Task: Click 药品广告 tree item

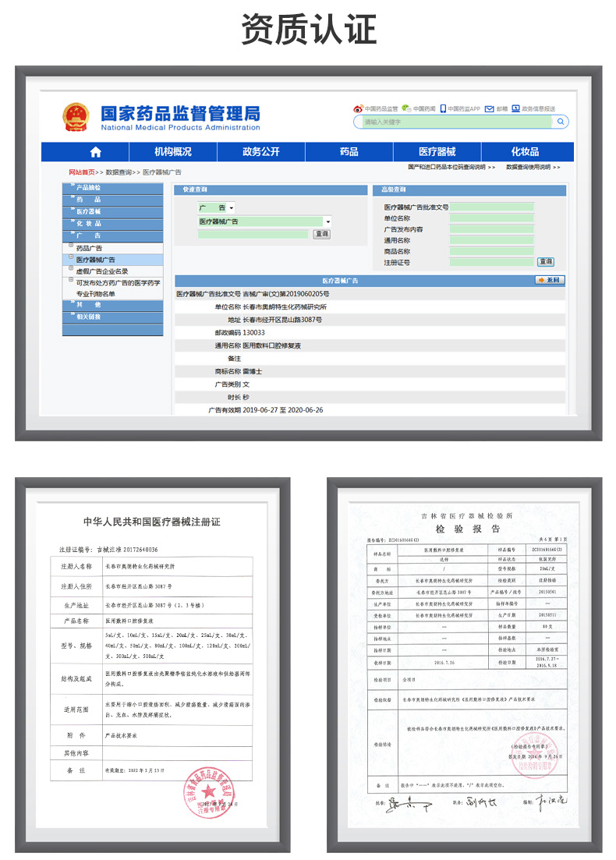Action: (89, 249)
